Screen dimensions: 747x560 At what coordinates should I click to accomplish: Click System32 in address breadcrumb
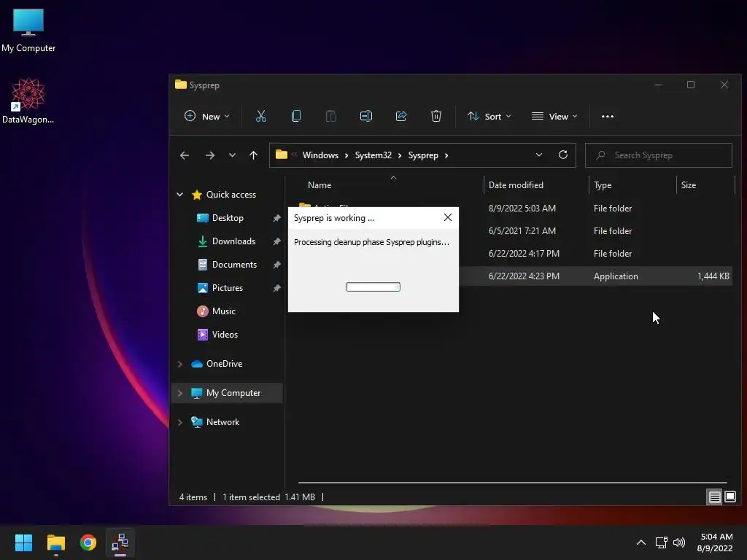[373, 155]
